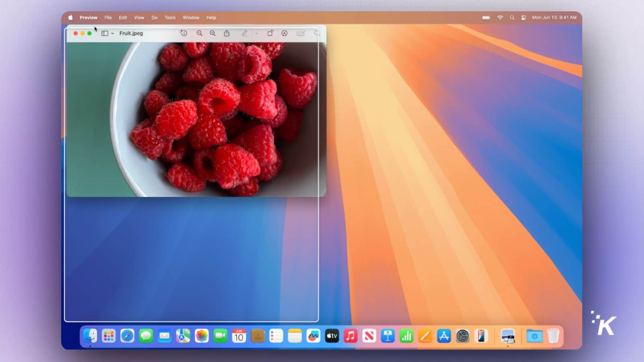Toggle the sidebar view button in Preview
The height and width of the screenshot is (362, 644).
tap(105, 33)
